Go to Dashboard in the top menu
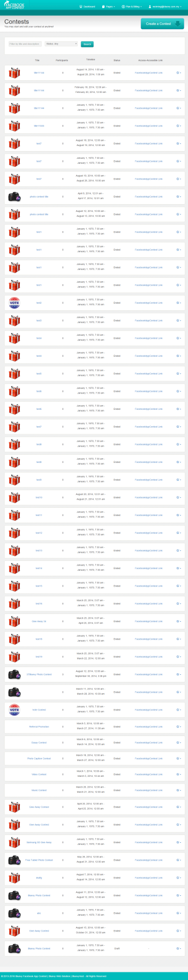This screenshot has width=188, height=980. coord(88,7)
